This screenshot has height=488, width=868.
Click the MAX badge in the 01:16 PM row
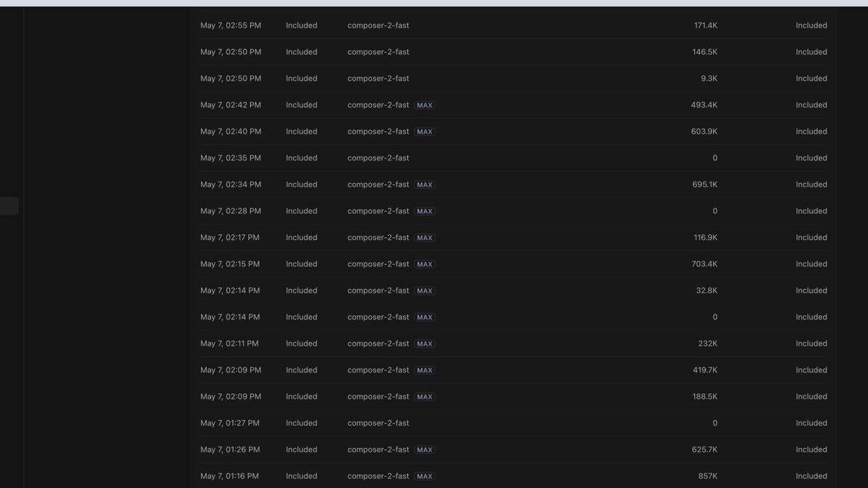[425, 476]
